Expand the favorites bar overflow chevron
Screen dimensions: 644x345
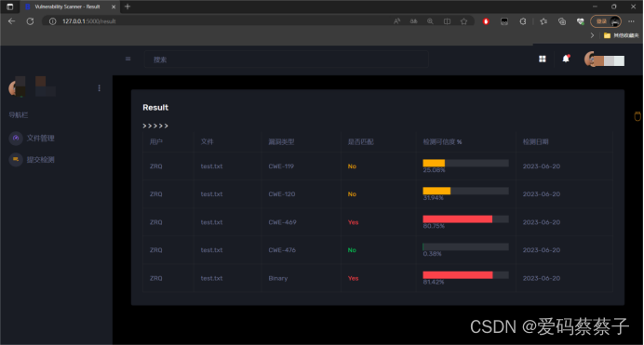click(x=592, y=35)
